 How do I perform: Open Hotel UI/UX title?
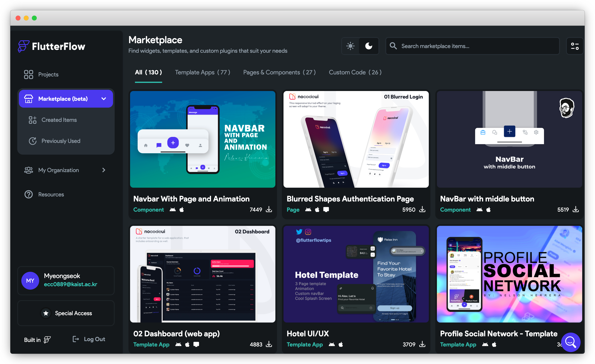[x=308, y=334]
